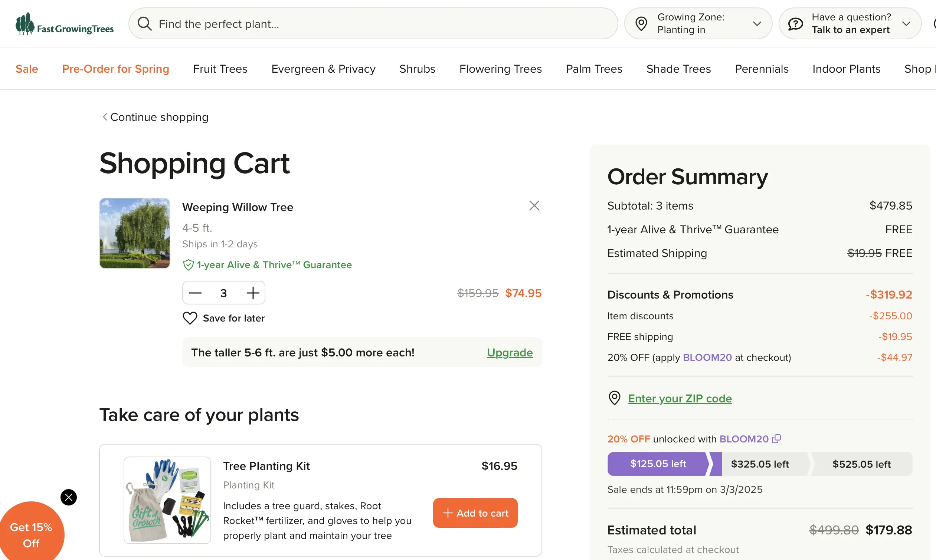Click the search magnifier icon
936x560 pixels.
coord(145,24)
